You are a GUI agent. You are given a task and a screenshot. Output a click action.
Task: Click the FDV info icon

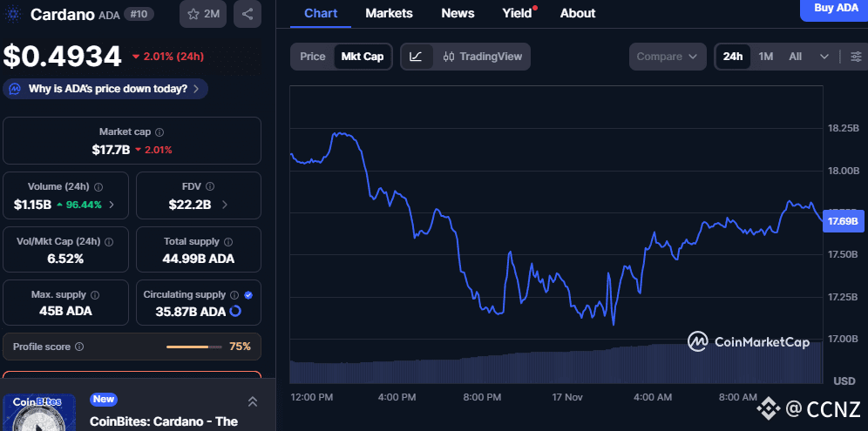[x=210, y=186]
